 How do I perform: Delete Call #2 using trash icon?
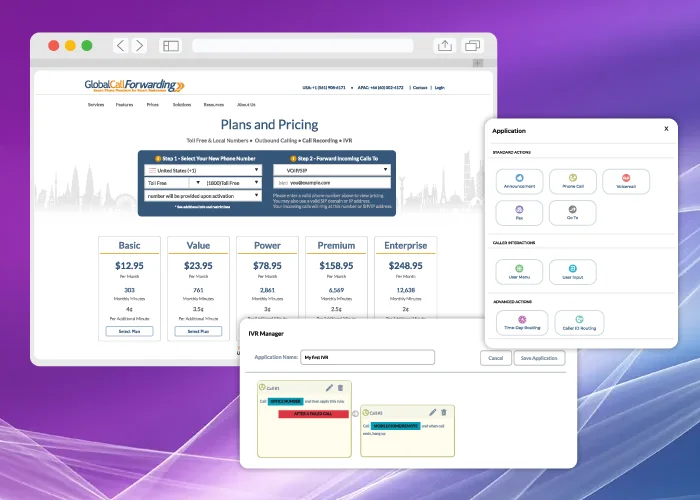(446, 411)
